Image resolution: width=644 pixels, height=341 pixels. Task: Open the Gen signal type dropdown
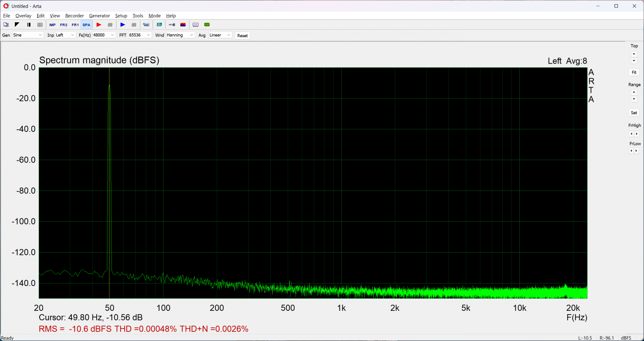pos(28,35)
